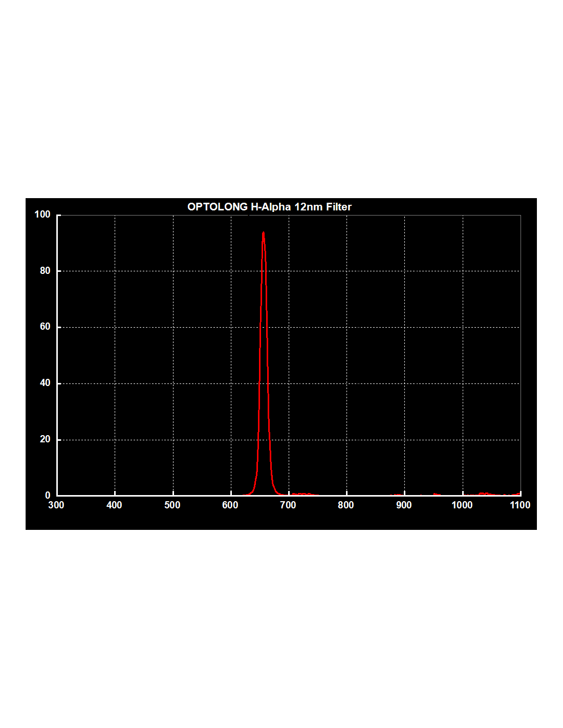Image resolution: width=563 pixels, height=728 pixels.
Task: Click the x-axis label 1000
Action: tap(462, 505)
